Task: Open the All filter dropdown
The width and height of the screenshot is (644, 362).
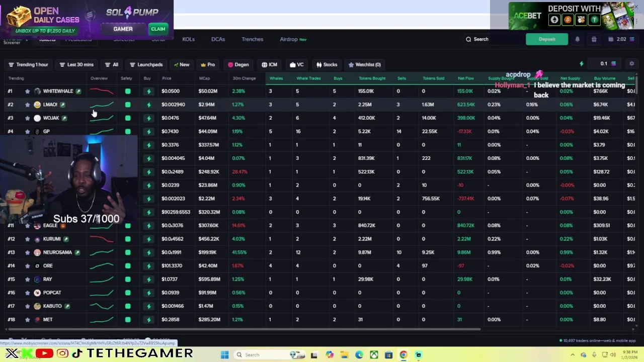Action: (112, 64)
